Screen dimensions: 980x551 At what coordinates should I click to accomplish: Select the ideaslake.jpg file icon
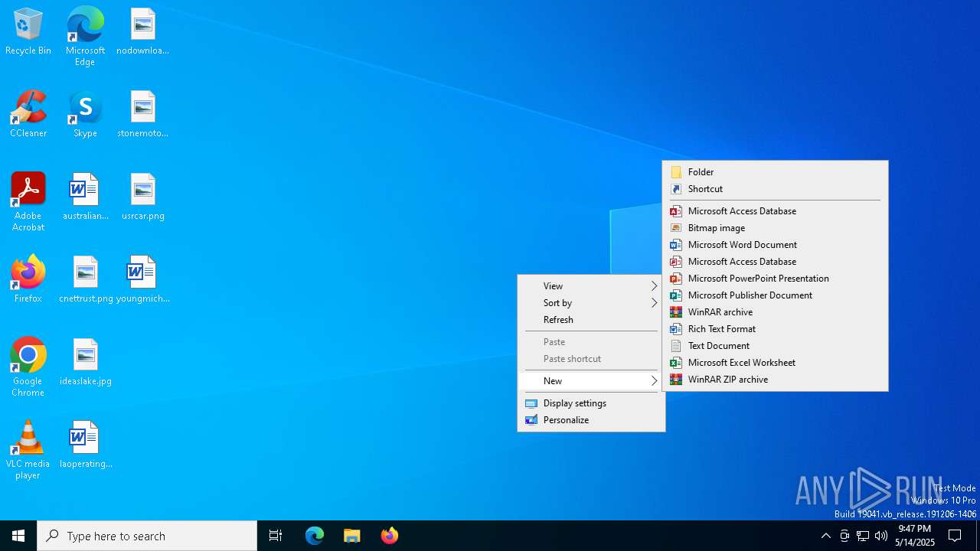(x=85, y=363)
